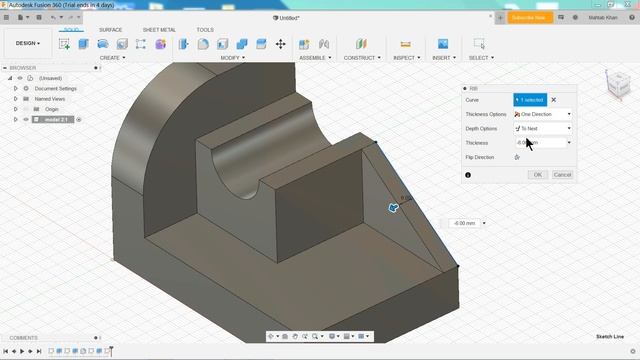Select the Press Pull tool

point(184,44)
